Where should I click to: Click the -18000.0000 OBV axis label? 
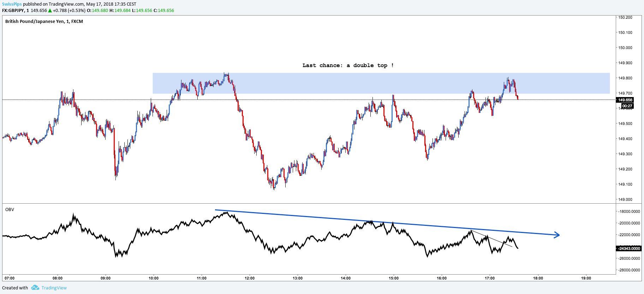point(629,211)
